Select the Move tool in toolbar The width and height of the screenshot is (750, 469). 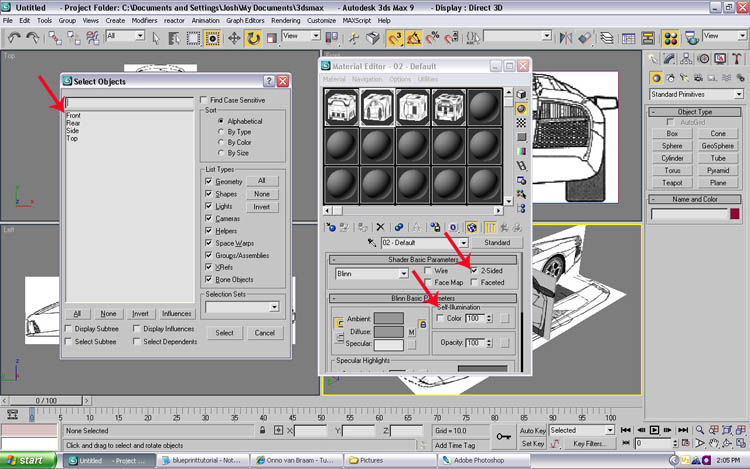233,37
